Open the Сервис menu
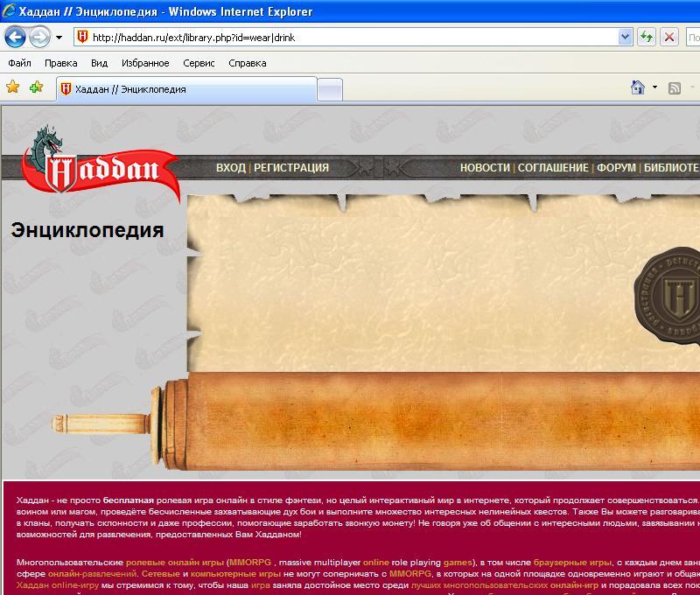The height and width of the screenshot is (595, 700). pos(199,63)
